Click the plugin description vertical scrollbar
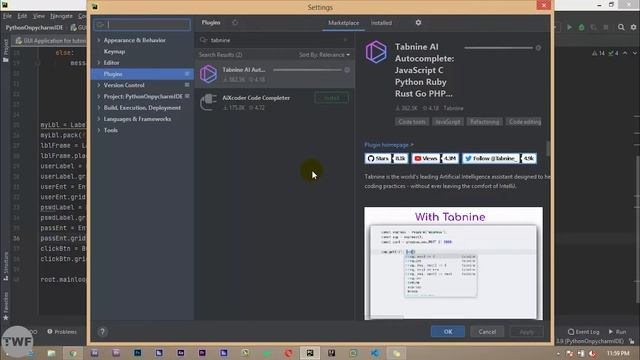This screenshot has height=360, width=640. pos(548,148)
